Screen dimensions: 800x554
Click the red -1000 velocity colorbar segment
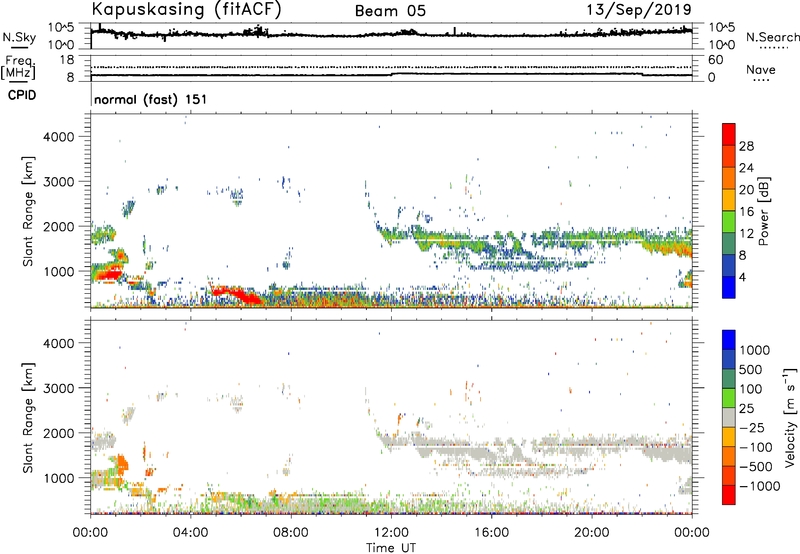[x=729, y=495]
